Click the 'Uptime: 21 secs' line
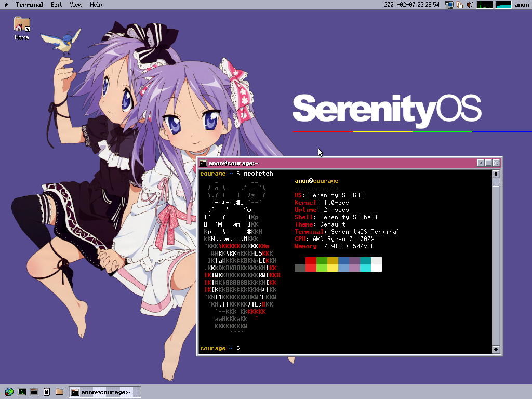The height and width of the screenshot is (399, 532). [x=322, y=210]
